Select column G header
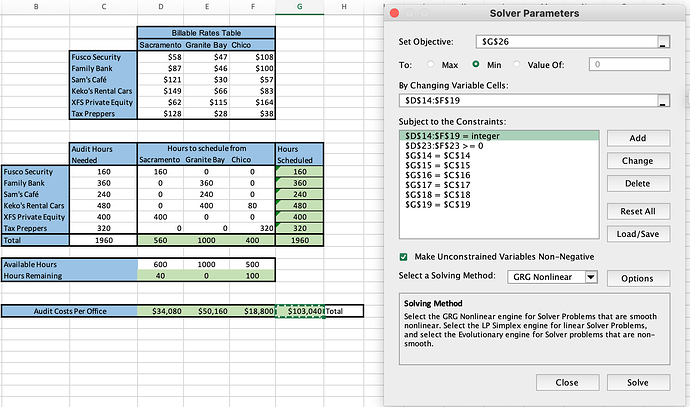This screenshot has width=690, height=407. point(300,7)
